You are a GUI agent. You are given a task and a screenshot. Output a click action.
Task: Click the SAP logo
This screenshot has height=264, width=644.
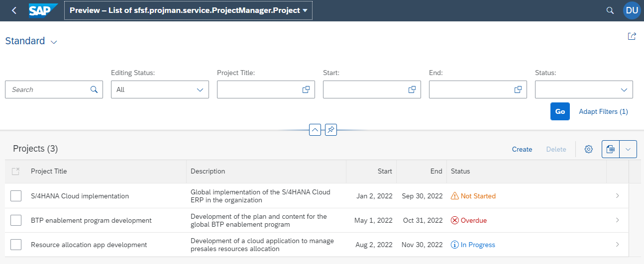click(43, 10)
